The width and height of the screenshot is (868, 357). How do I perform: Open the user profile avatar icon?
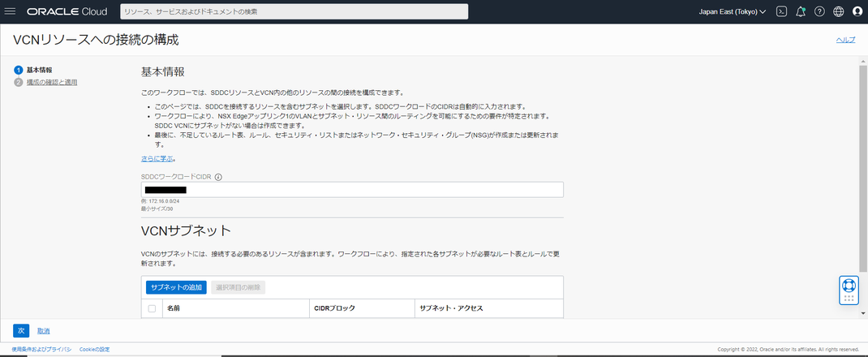tap(857, 11)
